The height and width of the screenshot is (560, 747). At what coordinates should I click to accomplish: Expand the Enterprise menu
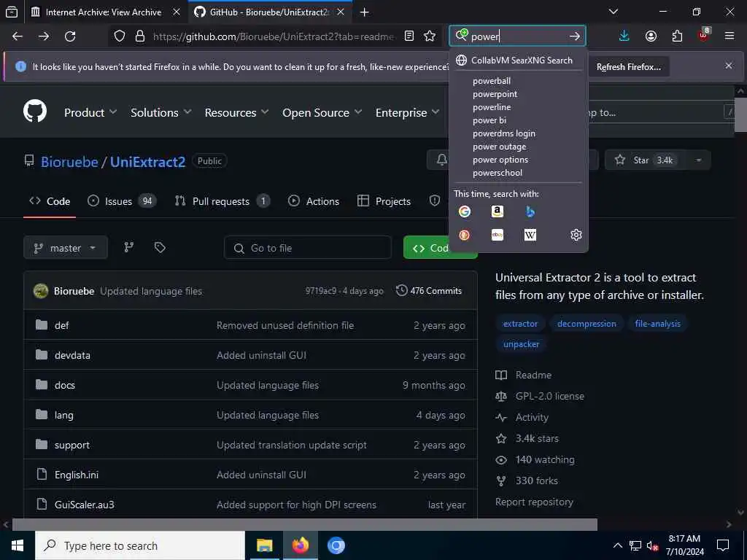(x=407, y=113)
